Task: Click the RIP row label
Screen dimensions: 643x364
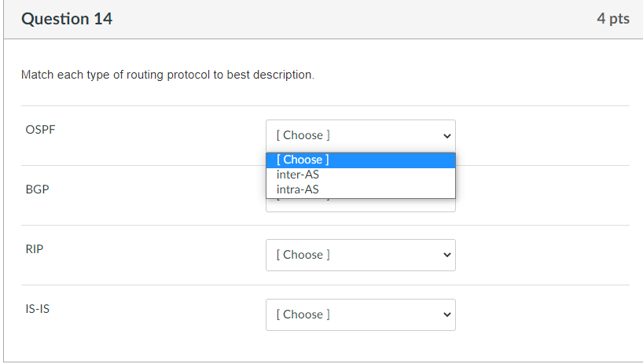Action: pyautogui.click(x=35, y=249)
